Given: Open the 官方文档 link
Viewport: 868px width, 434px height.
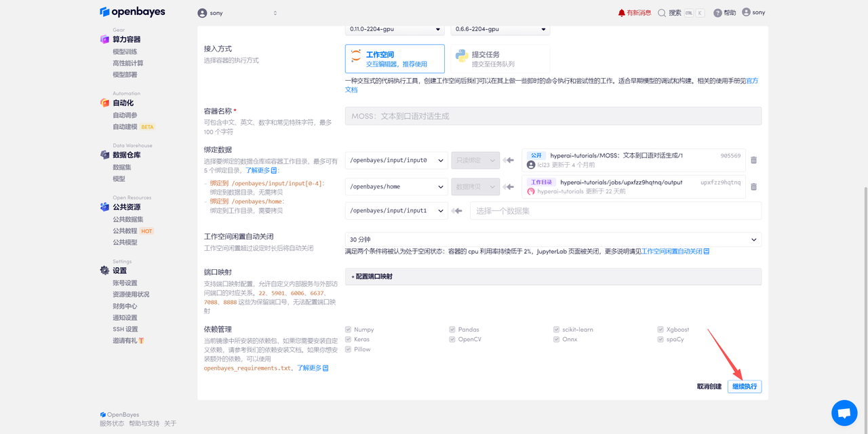Looking at the screenshot, I should 552,85.
